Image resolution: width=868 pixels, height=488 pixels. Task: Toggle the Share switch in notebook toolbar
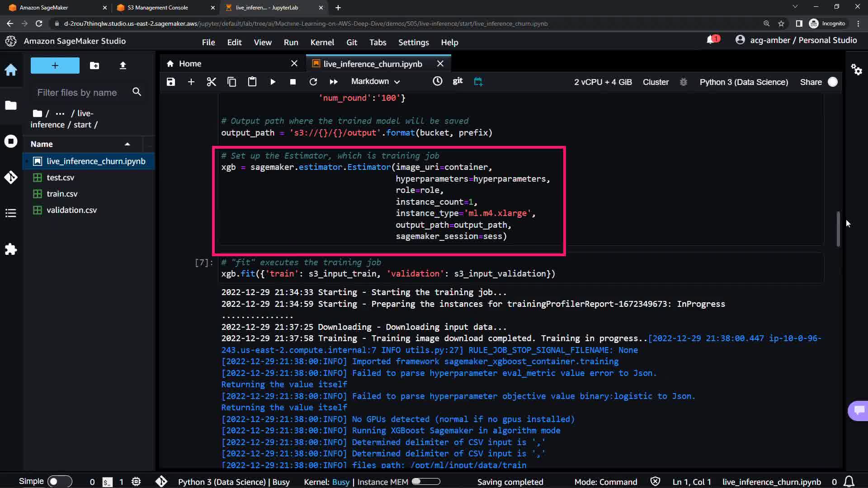pos(832,82)
